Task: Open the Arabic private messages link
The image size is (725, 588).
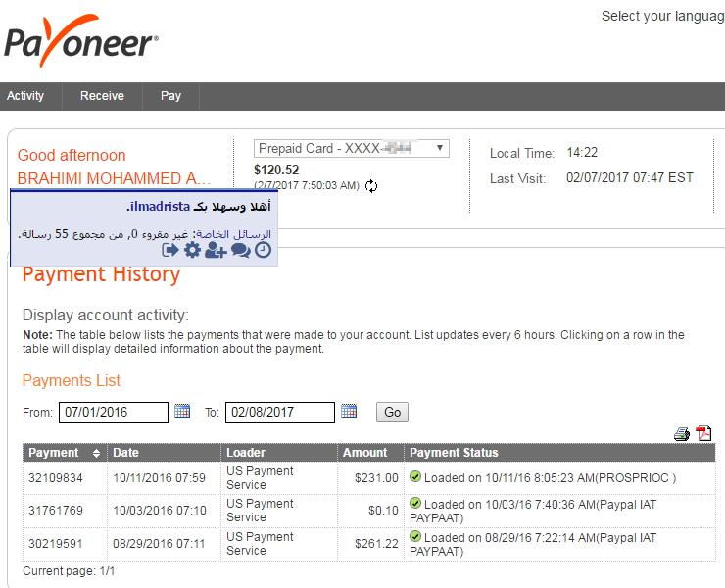Action: click(x=233, y=234)
